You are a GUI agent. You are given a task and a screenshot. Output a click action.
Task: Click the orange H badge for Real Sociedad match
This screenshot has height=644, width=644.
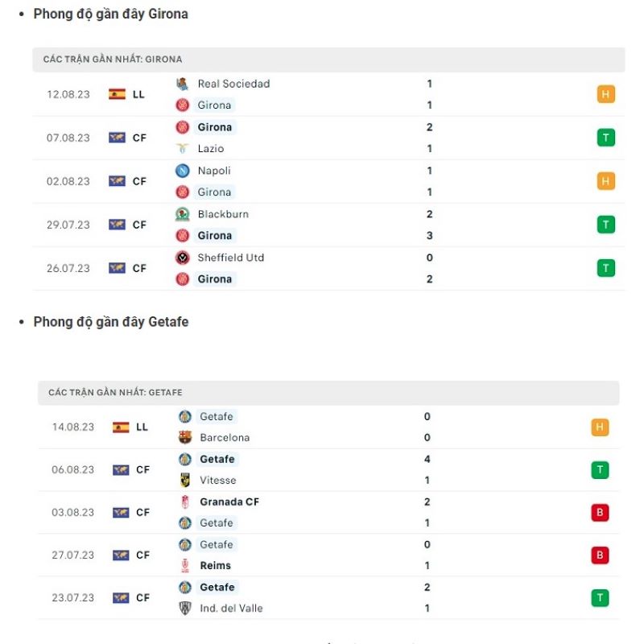click(605, 94)
